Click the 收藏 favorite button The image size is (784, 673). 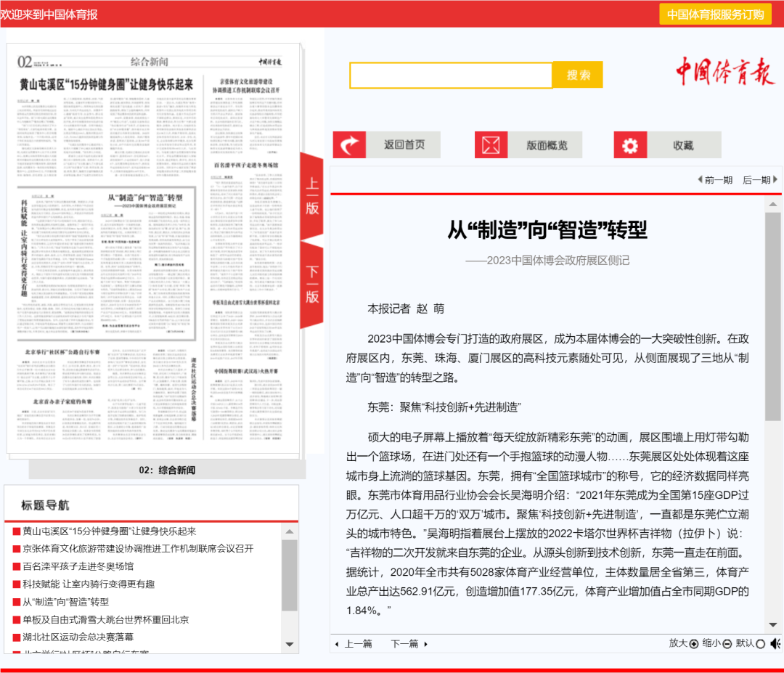[x=668, y=145]
